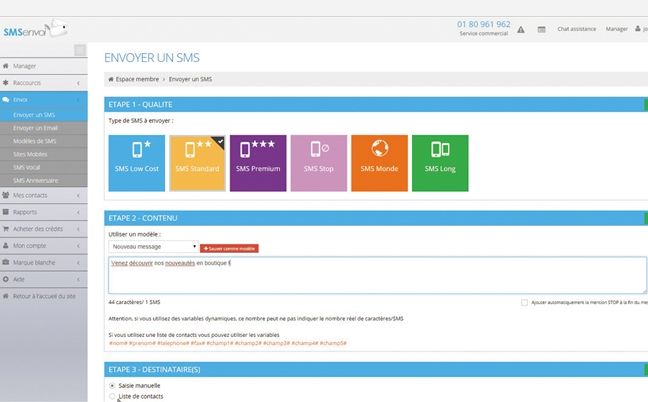Open Chat assistance link in header
This screenshot has width=648, height=402.
click(x=577, y=29)
